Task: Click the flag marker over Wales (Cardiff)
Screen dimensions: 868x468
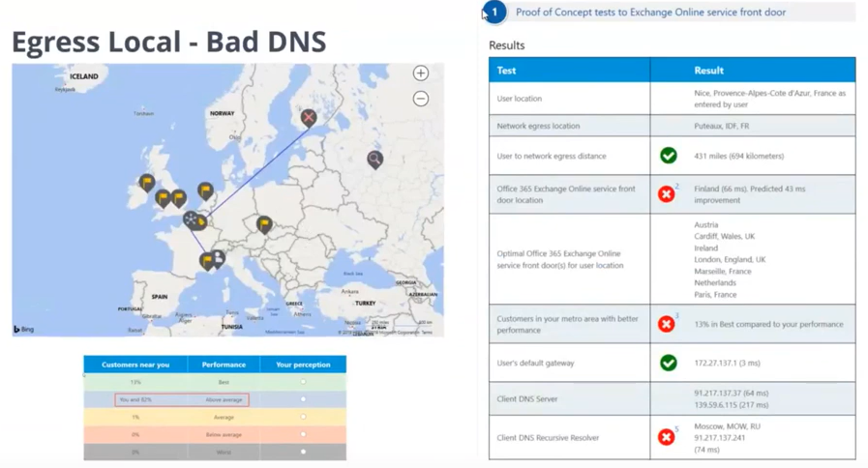Action: tap(163, 198)
